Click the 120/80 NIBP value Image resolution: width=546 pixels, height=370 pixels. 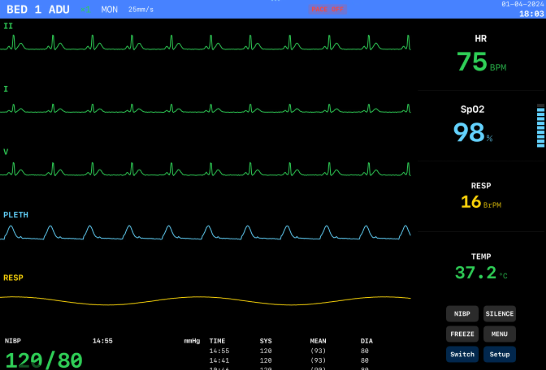pos(44,360)
